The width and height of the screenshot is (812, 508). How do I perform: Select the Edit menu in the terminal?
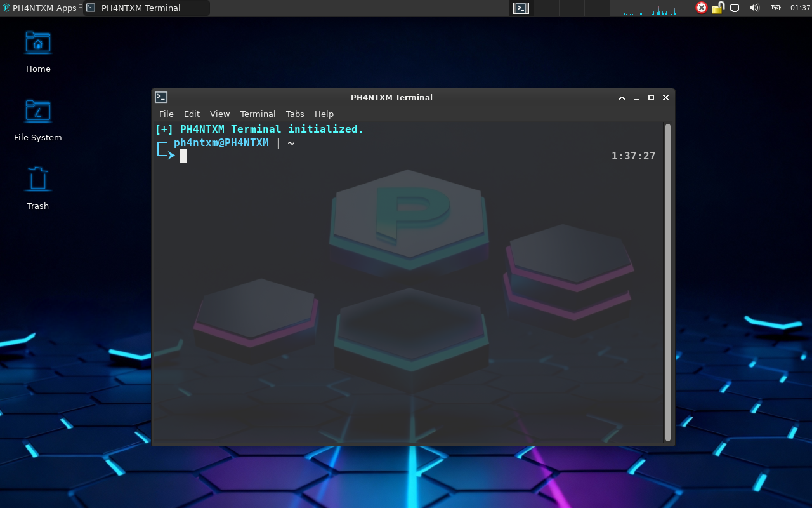click(192, 114)
